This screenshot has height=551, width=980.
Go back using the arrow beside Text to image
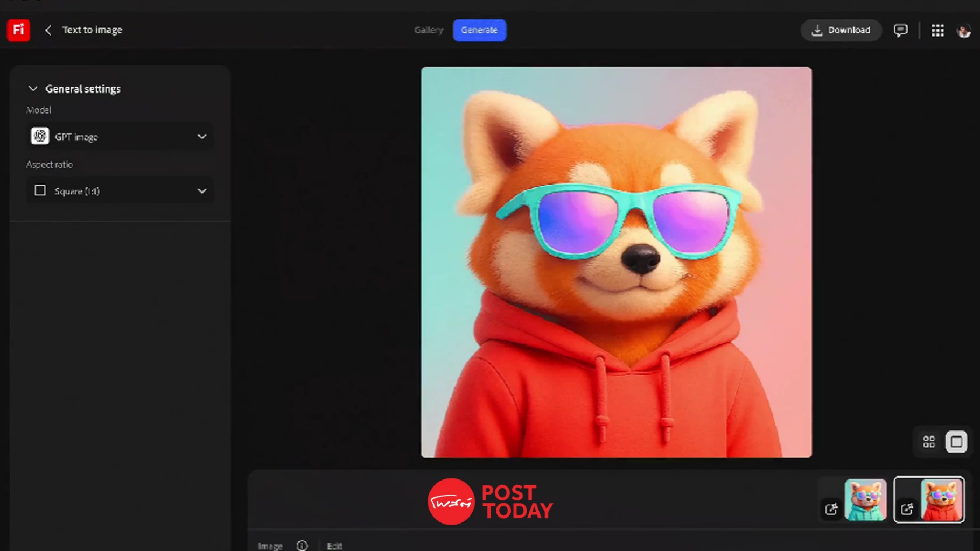click(x=48, y=30)
